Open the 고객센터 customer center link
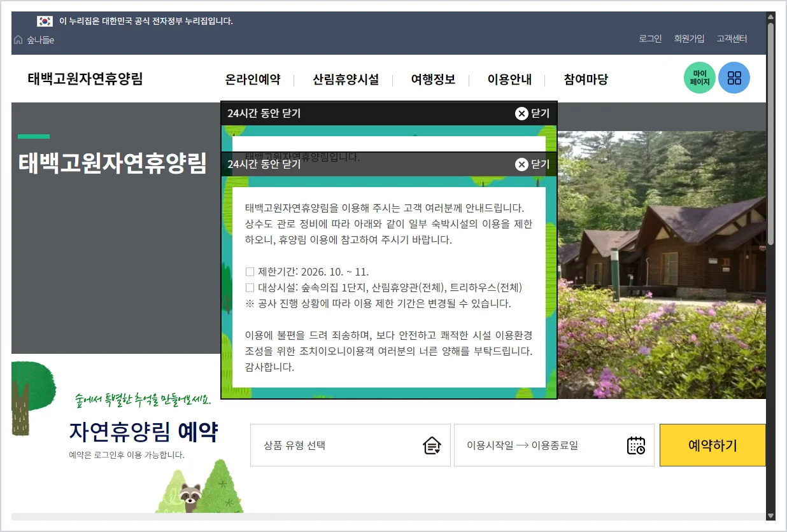 click(x=732, y=38)
